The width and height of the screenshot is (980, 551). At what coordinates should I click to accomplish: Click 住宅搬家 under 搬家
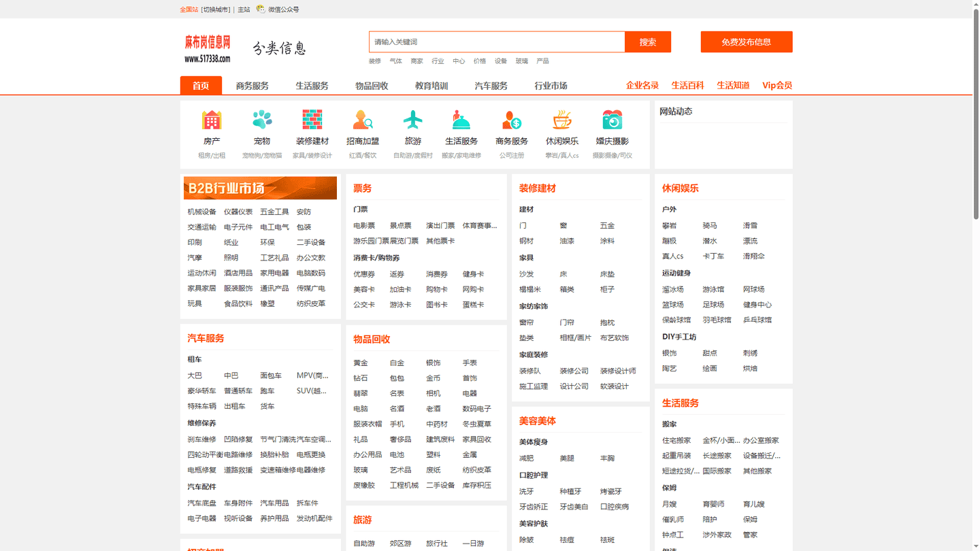pyautogui.click(x=676, y=441)
